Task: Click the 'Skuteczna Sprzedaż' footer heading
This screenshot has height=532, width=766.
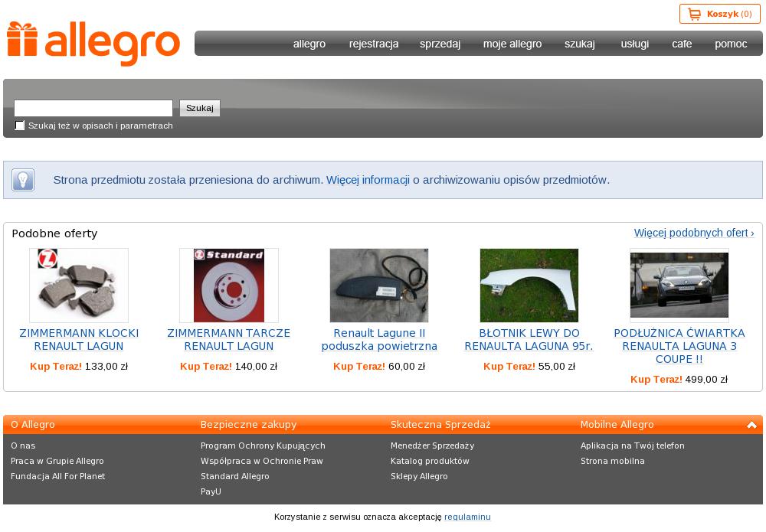Action: [x=440, y=425]
